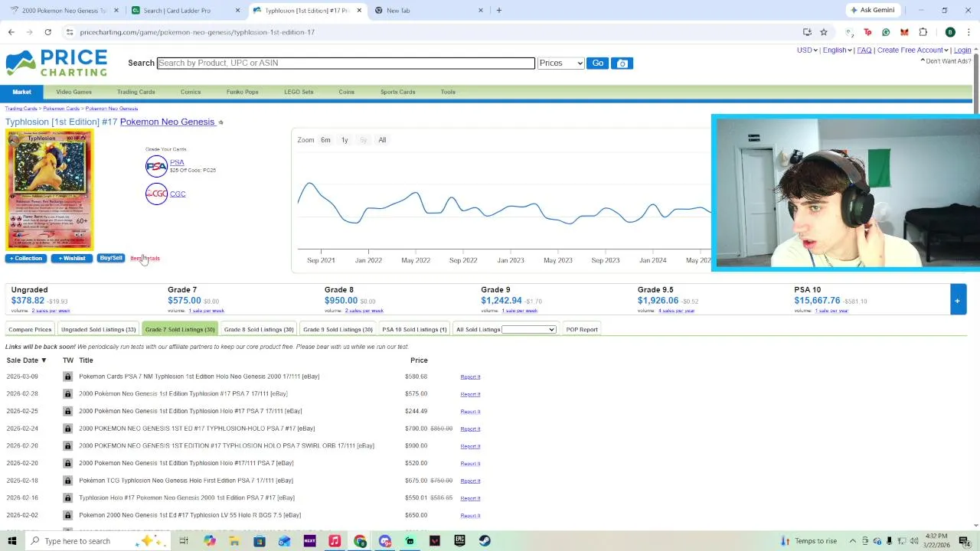Open the Windows Start menu

12,541
